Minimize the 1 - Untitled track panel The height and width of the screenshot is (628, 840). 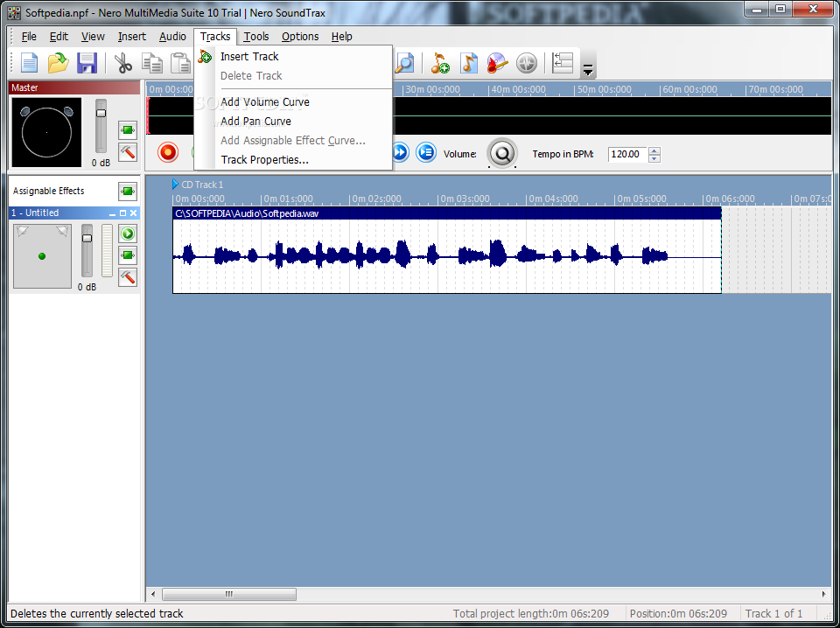(113, 213)
